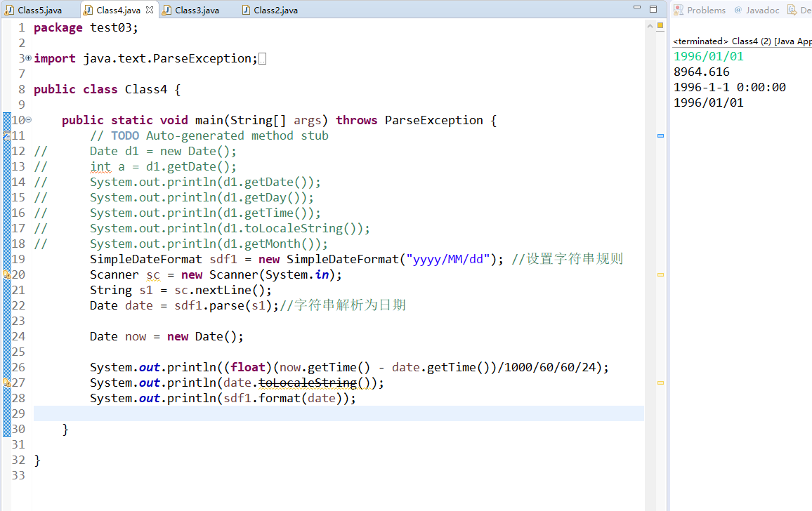
Task: Open the Class3.java editor tab
Action: (190, 10)
